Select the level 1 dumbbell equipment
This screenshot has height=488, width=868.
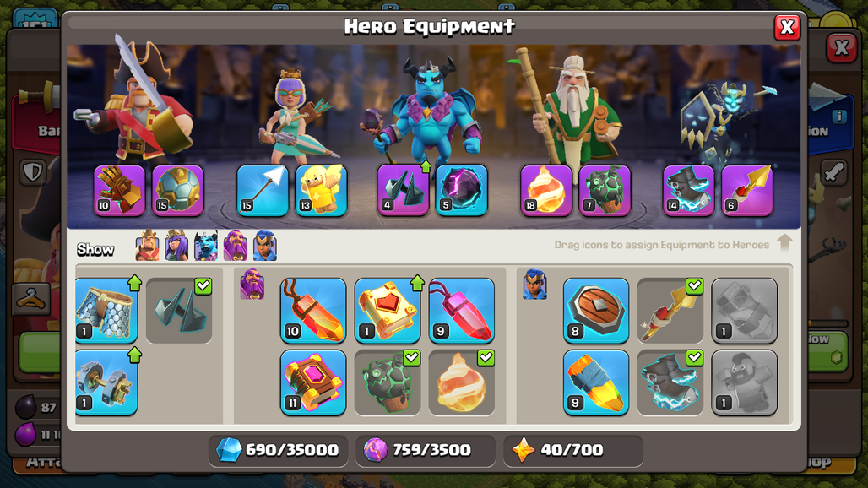pos(106,382)
